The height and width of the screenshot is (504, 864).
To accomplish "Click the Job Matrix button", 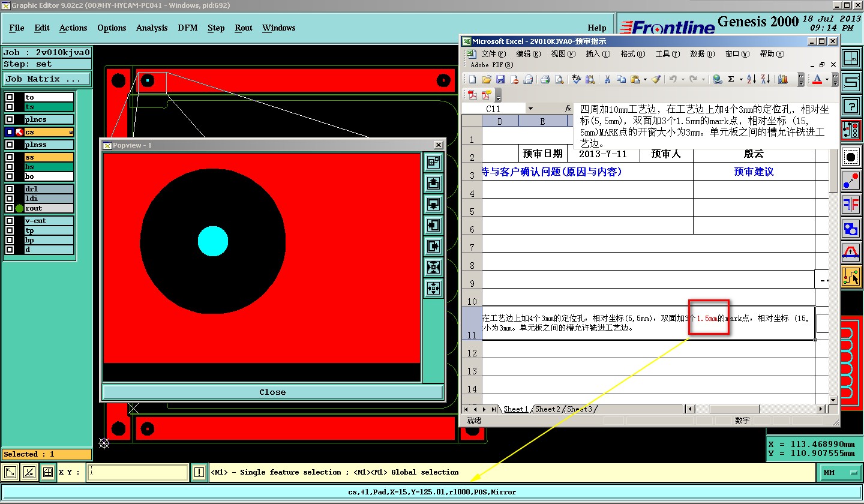I will [47, 79].
